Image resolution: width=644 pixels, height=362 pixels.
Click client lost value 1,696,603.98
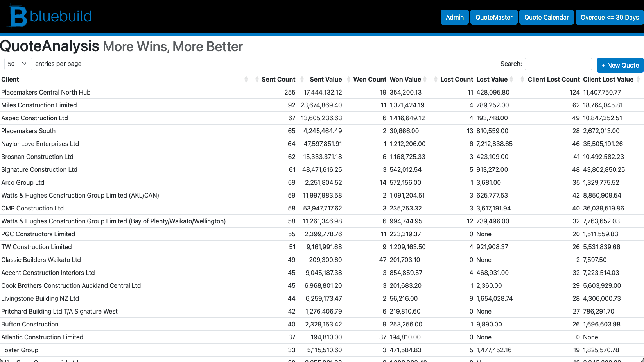click(602, 324)
